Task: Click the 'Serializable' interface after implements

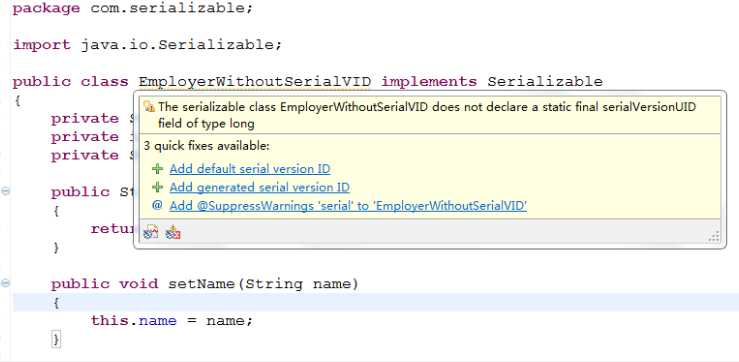Action: pyautogui.click(x=545, y=82)
